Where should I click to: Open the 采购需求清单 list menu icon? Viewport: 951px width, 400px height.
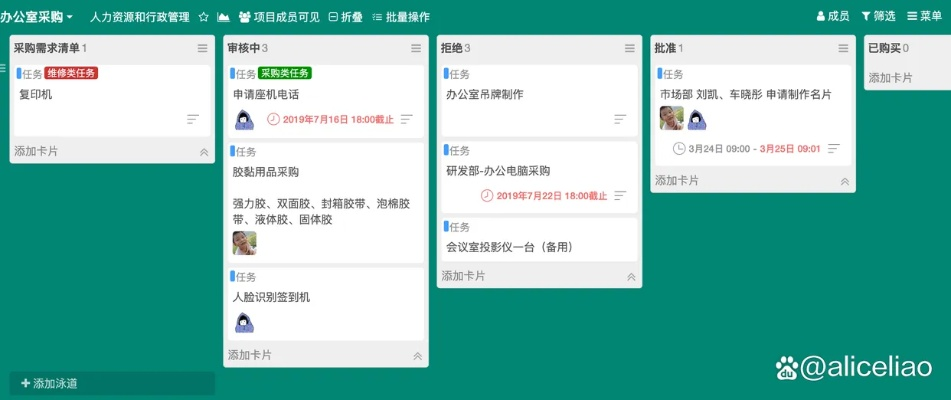202,48
